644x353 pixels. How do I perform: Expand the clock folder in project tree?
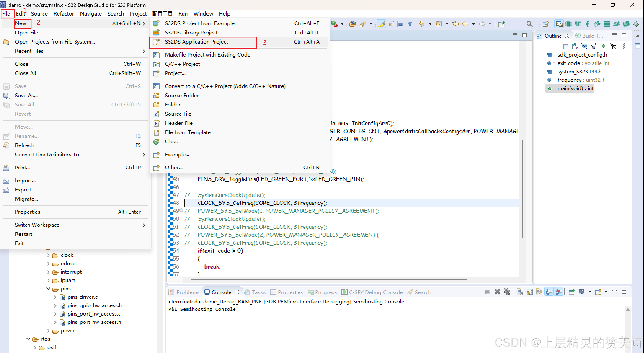tap(48, 255)
